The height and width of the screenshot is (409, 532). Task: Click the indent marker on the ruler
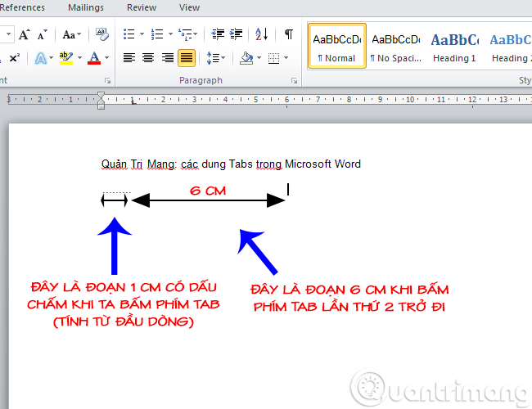pyautogui.click(x=101, y=100)
